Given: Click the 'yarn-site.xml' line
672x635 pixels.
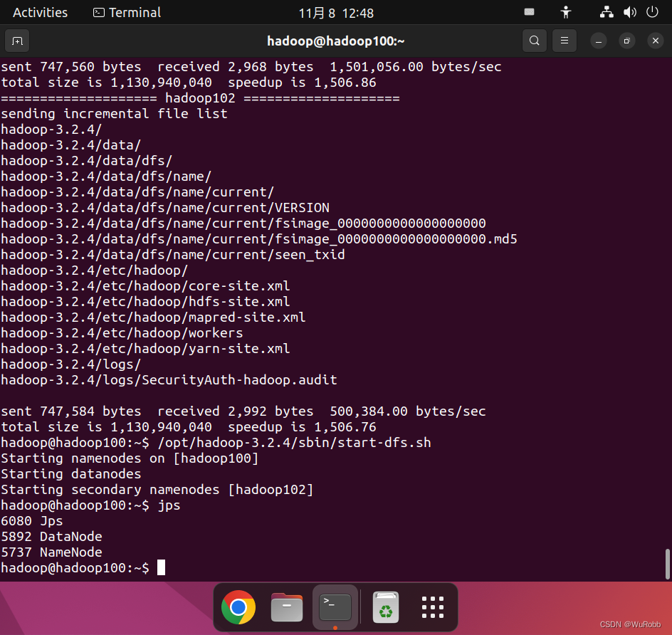Looking at the screenshot, I should click(145, 349).
